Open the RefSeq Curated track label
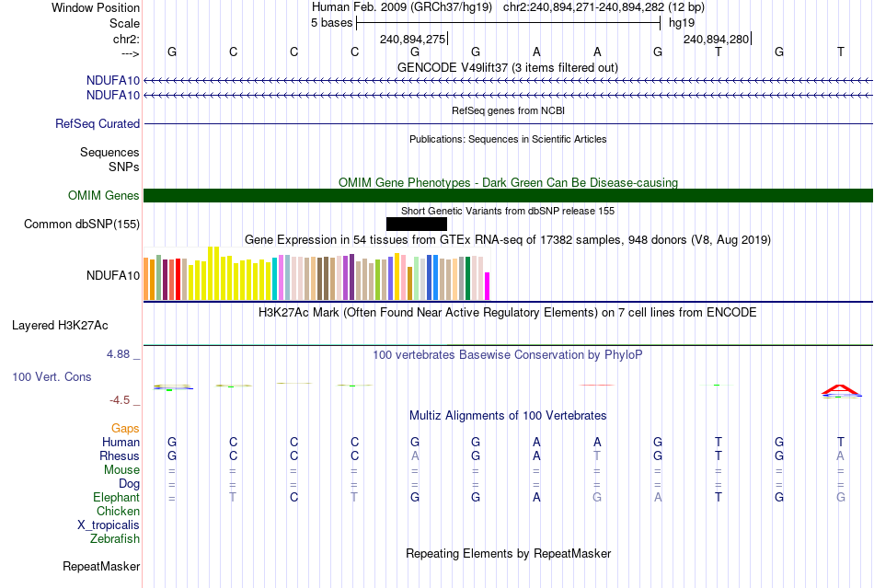 point(97,123)
